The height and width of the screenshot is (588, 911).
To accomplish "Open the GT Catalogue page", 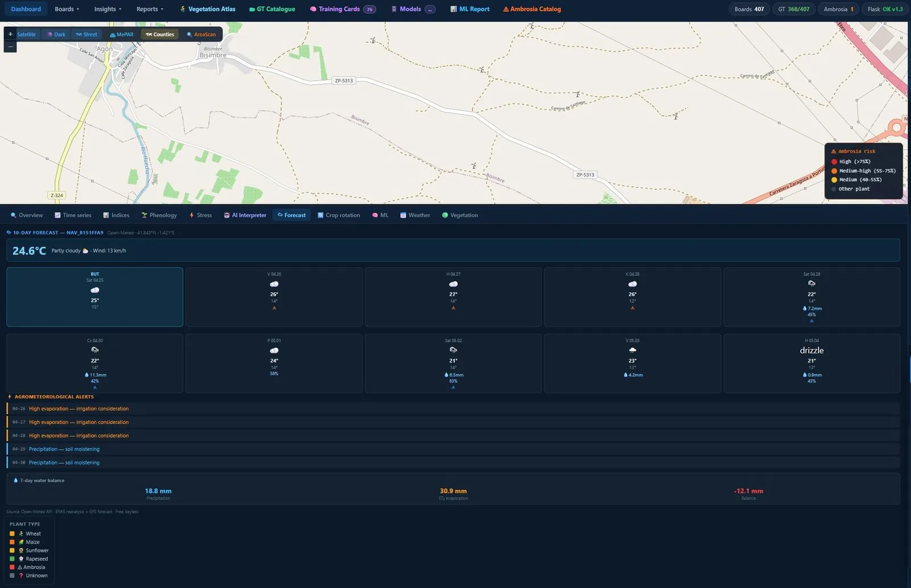I will click(272, 9).
